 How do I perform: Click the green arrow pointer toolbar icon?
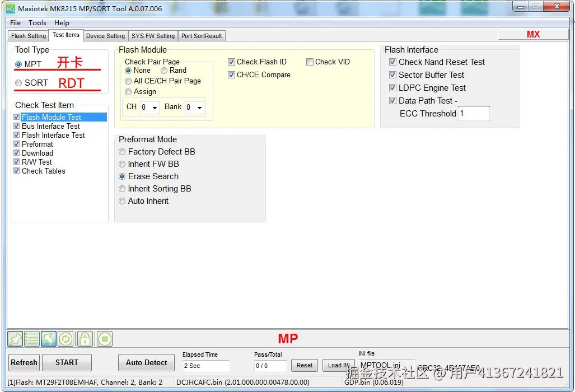coord(48,339)
